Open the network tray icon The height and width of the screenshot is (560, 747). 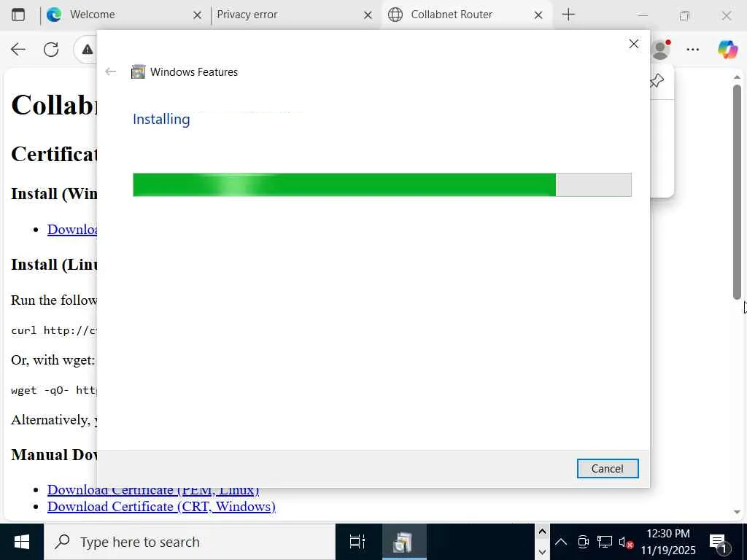(x=605, y=542)
